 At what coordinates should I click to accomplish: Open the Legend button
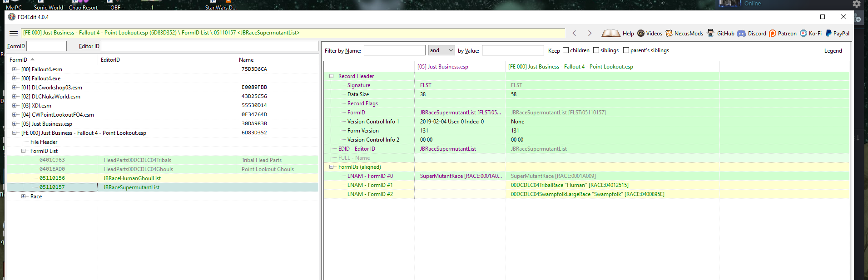coord(833,51)
